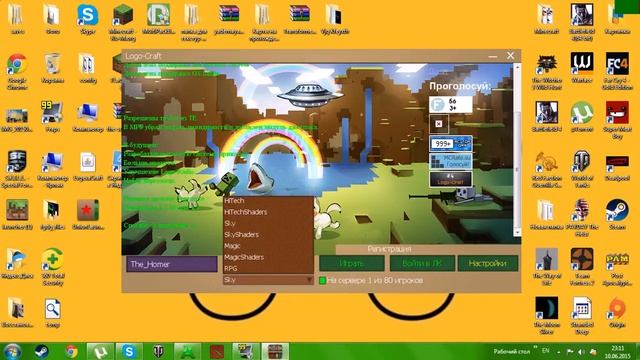The image size is (640, 360).
Task: Open the 360 Total Security desktop shortcut
Action: tap(52, 267)
